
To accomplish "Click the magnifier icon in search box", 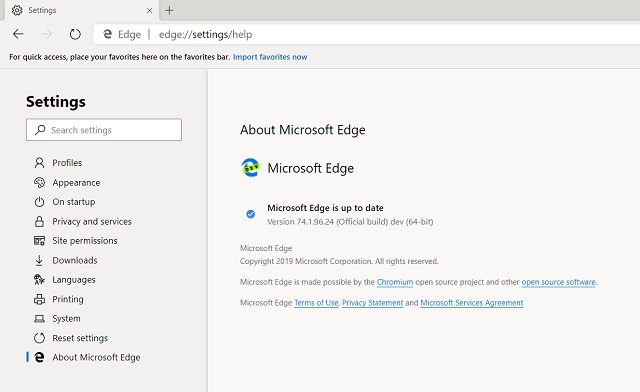I will pos(40,130).
